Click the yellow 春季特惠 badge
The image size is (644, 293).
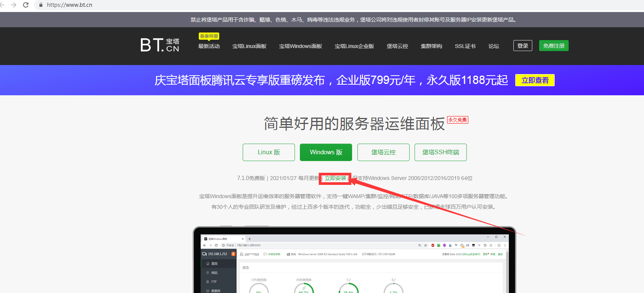click(x=209, y=36)
